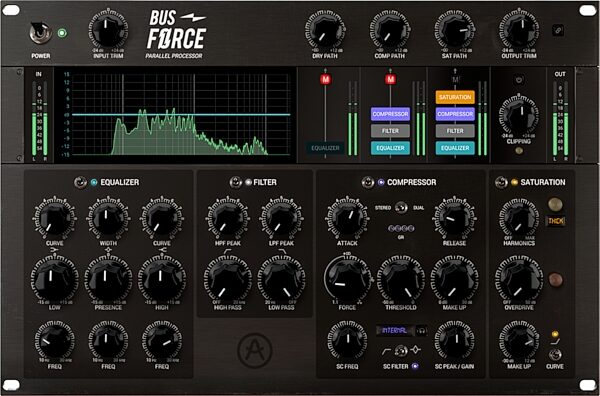The image size is (600, 396).
Task: Click the High Pass frequency knob
Action: [x=228, y=280]
